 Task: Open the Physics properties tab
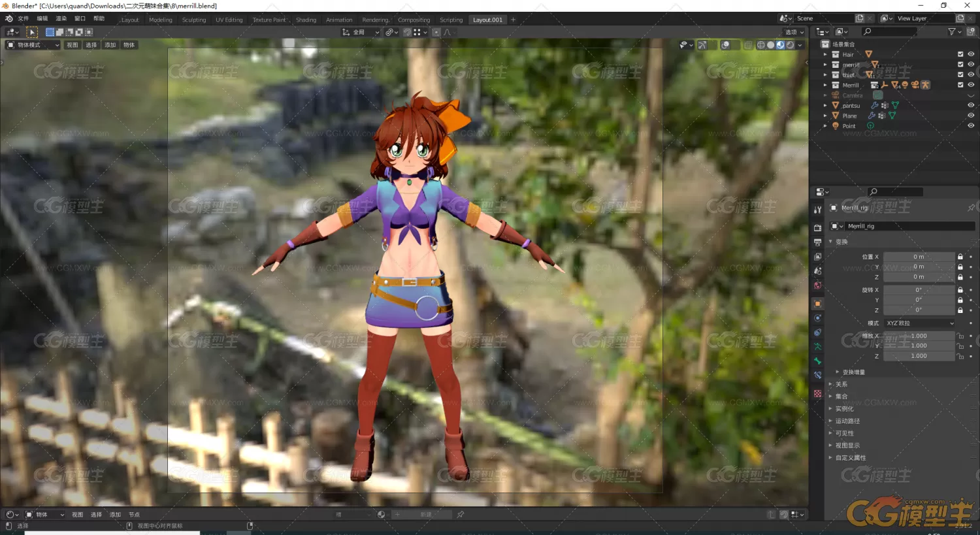click(817, 318)
